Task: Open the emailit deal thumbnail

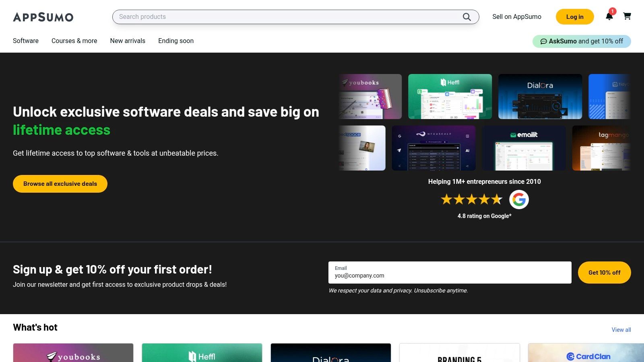Action: (x=524, y=148)
